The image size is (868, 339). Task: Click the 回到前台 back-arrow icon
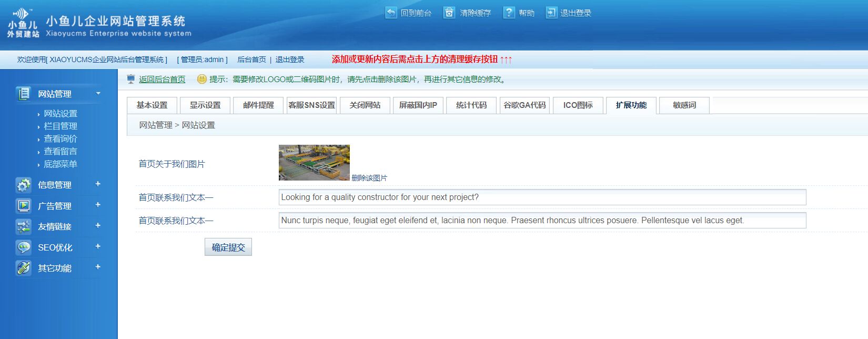(391, 13)
